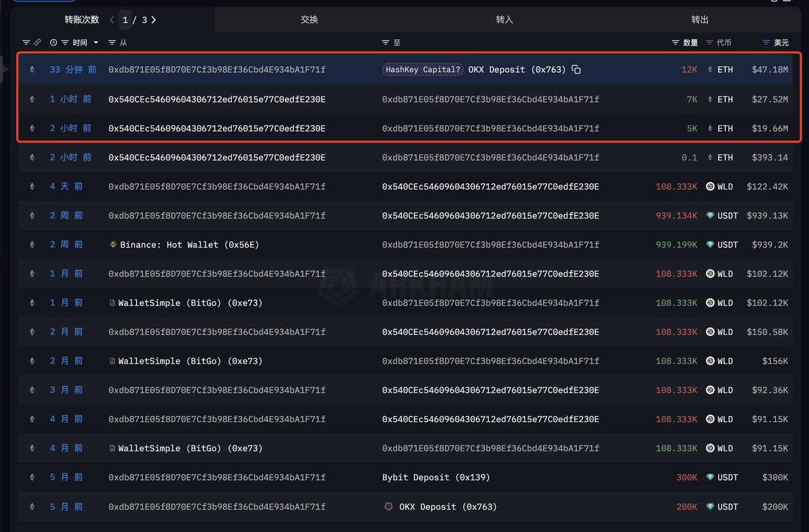Click the $27.52M dollar value
This screenshot has height=532, width=809.
point(769,99)
